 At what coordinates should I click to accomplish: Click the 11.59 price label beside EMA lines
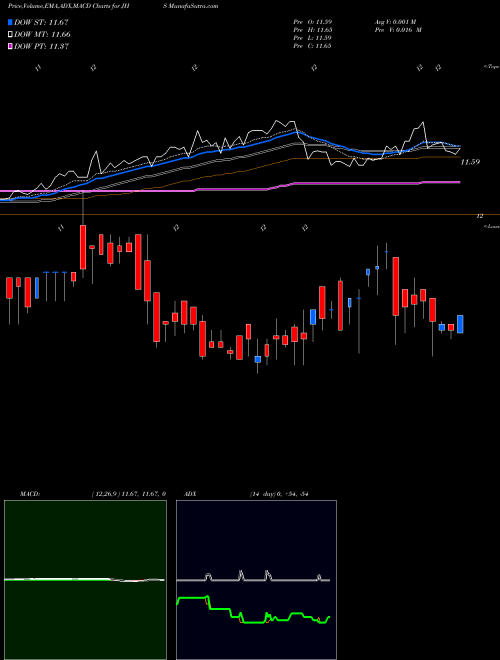pyautogui.click(x=470, y=162)
